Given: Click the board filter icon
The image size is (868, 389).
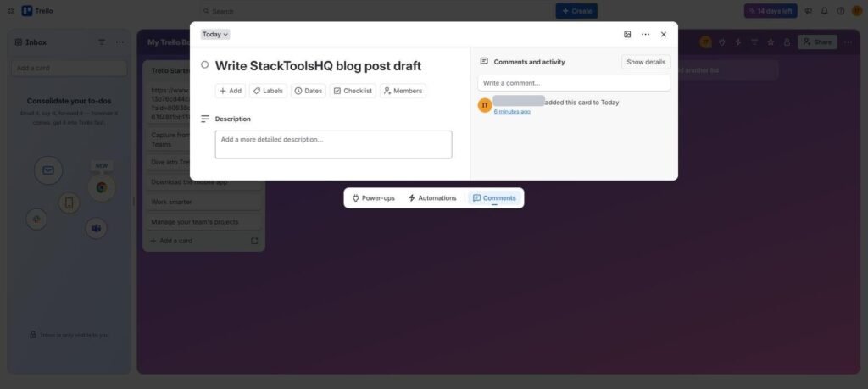Looking at the screenshot, I should pyautogui.click(x=754, y=42).
